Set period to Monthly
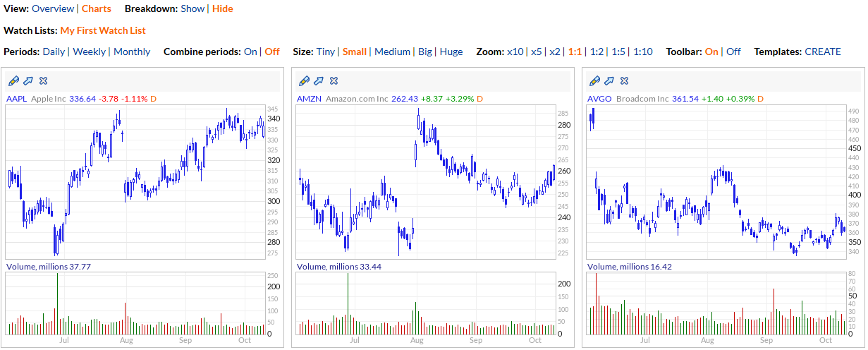Viewport: 868px width, 350px height. click(x=132, y=52)
